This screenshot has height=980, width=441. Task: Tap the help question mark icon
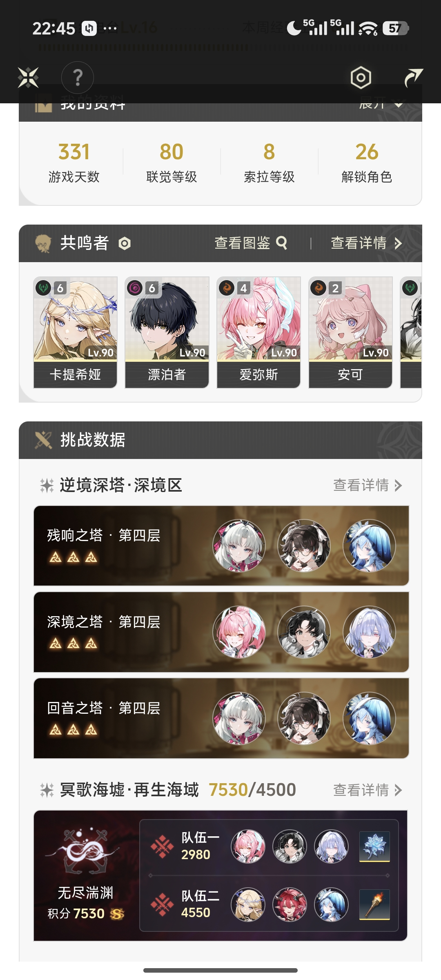click(78, 78)
